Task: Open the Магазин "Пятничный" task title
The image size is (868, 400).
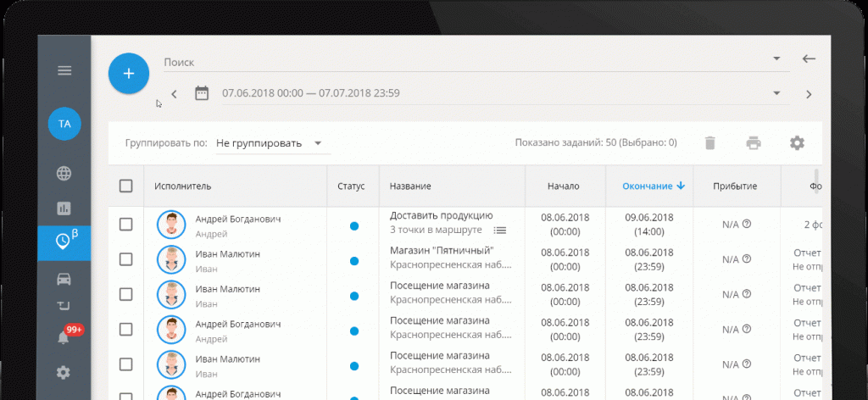Action: point(442,251)
